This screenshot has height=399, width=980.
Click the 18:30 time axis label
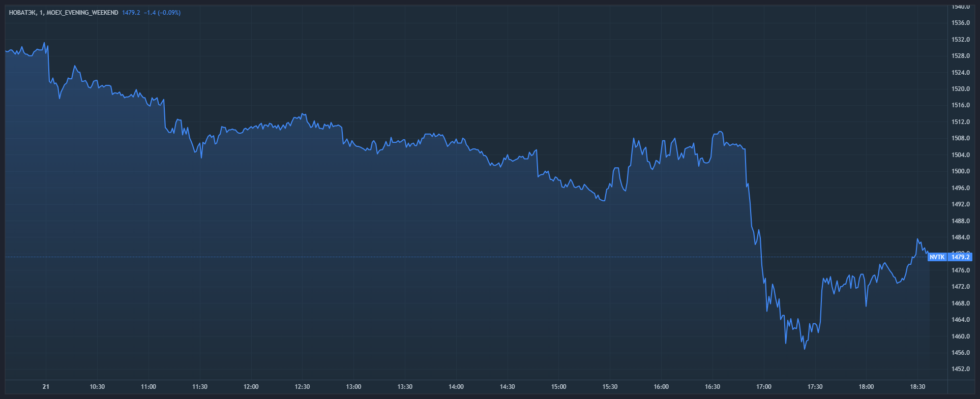tap(917, 387)
